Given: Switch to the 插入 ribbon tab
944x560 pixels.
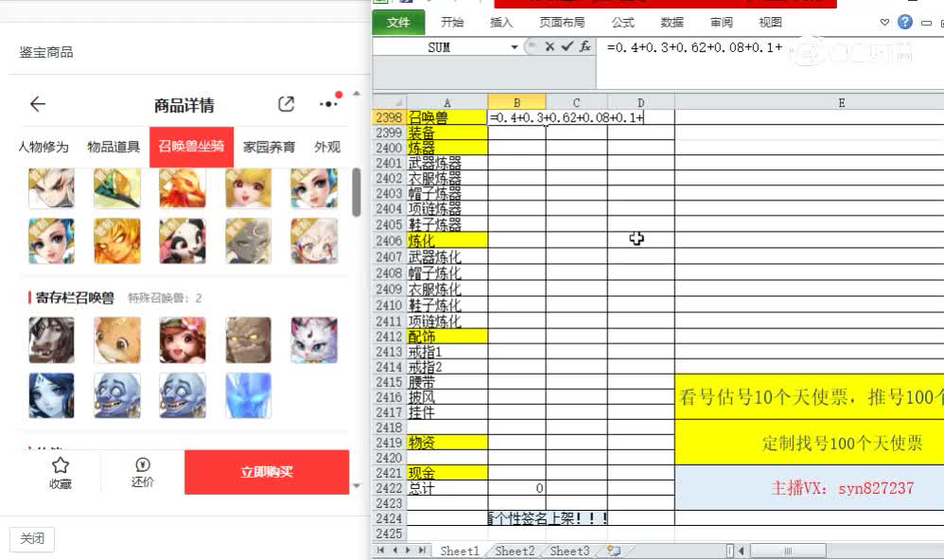Looking at the screenshot, I should 501,23.
